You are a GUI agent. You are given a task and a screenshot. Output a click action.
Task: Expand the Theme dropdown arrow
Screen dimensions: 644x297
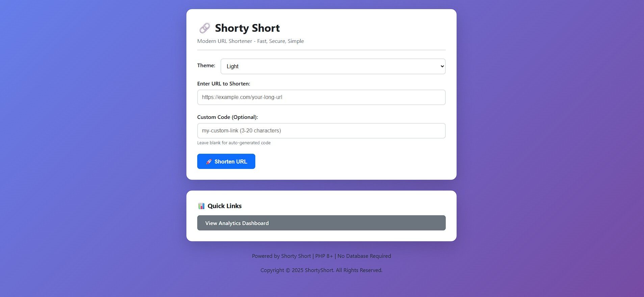pyautogui.click(x=442, y=66)
